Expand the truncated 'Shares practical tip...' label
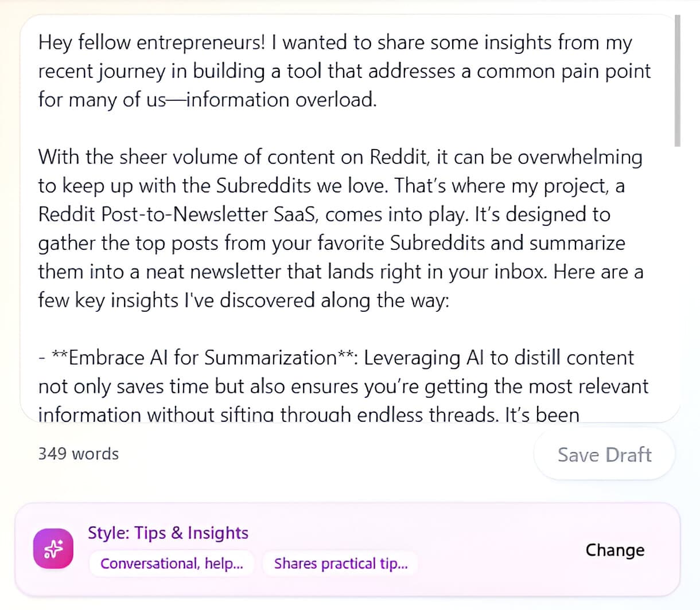 (x=340, y=564)
